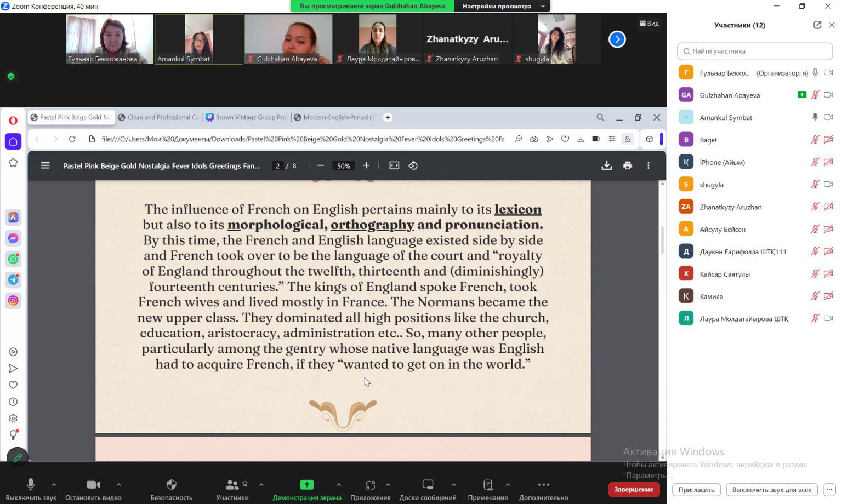The height and width of the screenshot is (504, 842).
Task: Open Telegram in Opera sidebar
Action: (13, 280)
